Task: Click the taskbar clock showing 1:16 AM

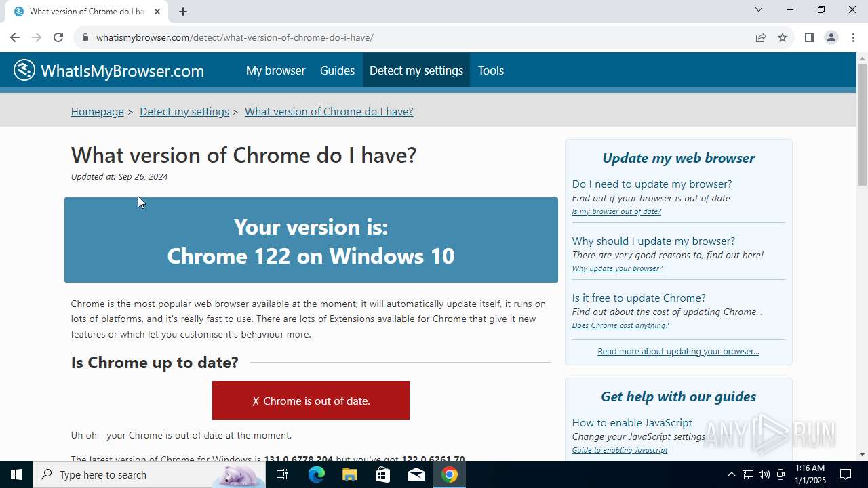Action: (x=810, y=474)
